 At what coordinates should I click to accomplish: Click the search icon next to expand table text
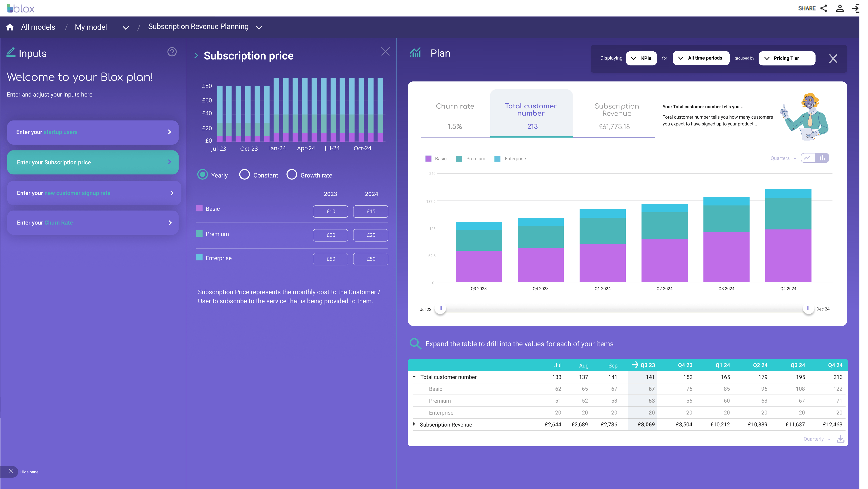[415, 344]
